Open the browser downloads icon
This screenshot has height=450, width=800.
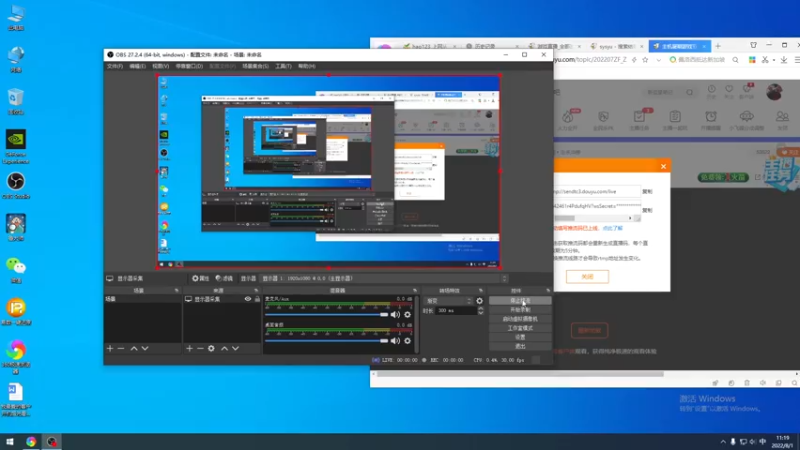pos(784,60)
